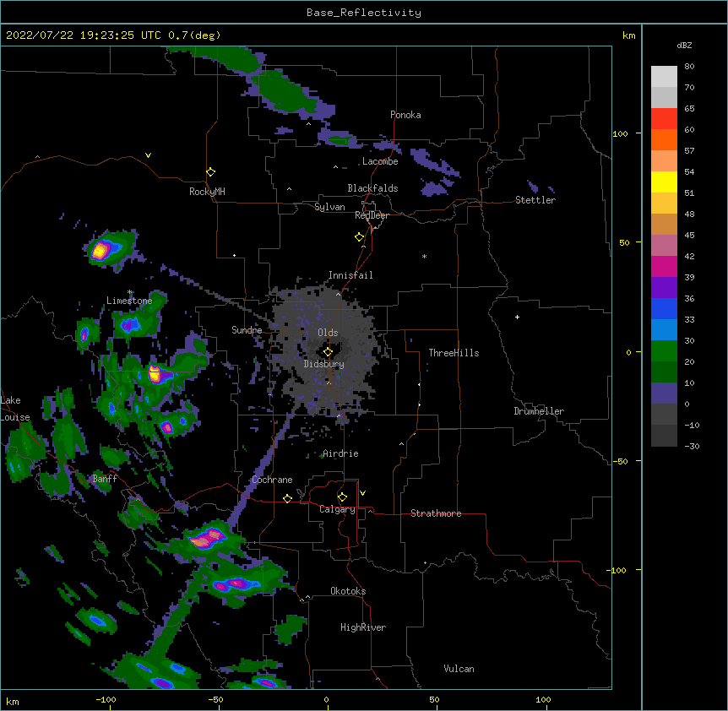Click the Ponoka label
The width and height of the screenshot is (728, 711).
[x=405, y=115]
